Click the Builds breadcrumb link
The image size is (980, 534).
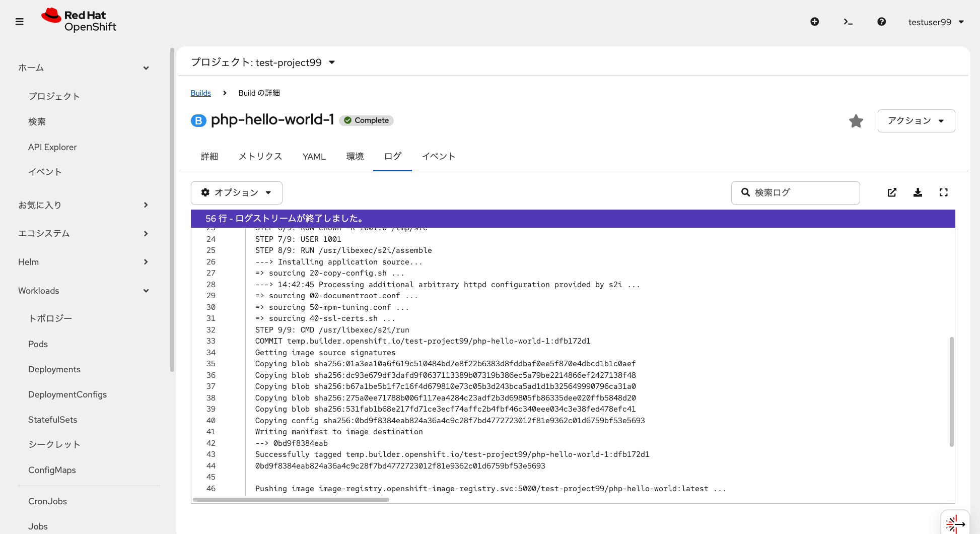tap(200, 93)
